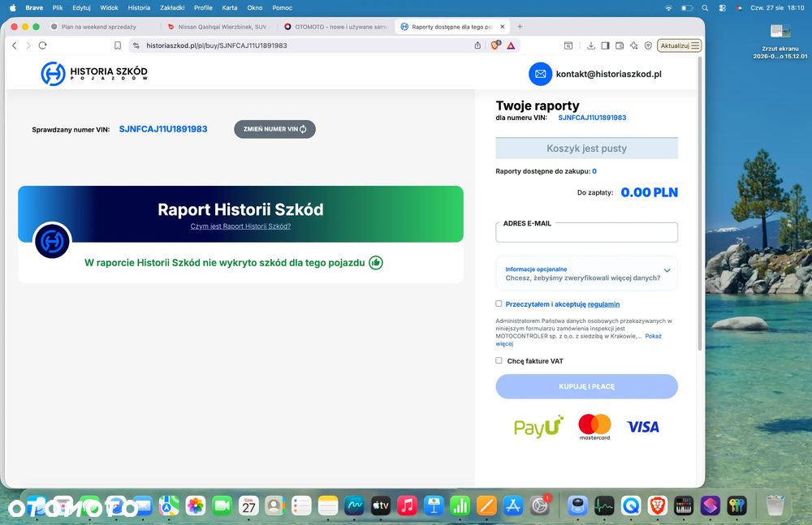Viewport: 812px width, 525px height.
Task: Open the 'regulamin' link
Action: 603,304
